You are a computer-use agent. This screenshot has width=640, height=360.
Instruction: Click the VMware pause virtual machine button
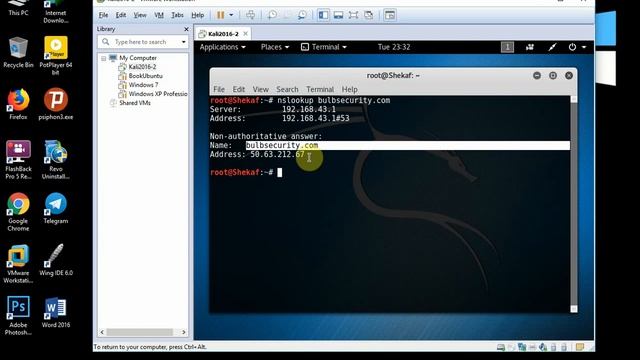click(x=220, y=15)
